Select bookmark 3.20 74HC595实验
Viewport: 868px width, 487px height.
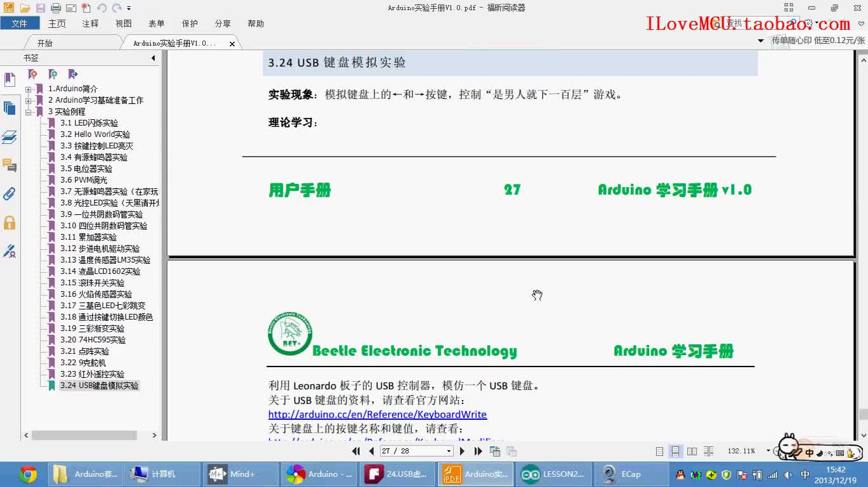click(93, 340)
